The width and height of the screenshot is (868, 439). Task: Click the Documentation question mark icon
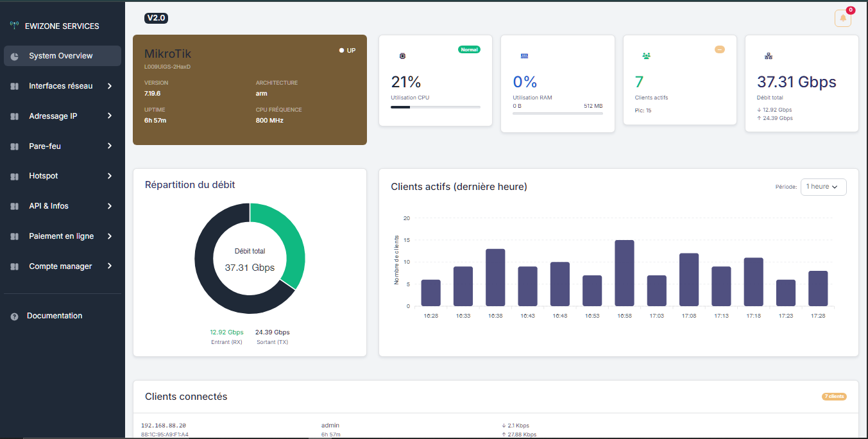pos(14,315)
